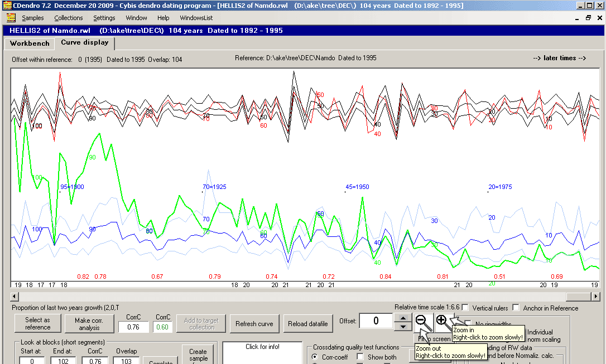606x364 pixels.
Task: Open the Help menu
Action: (163, 18)
